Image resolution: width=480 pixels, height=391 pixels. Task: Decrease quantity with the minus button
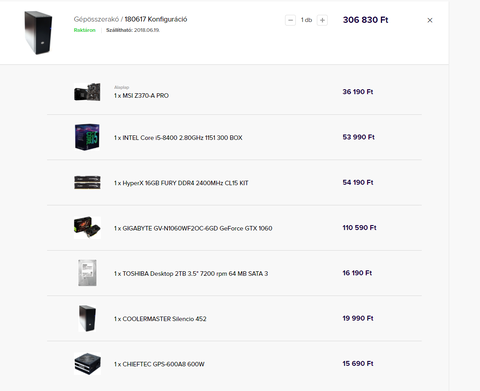point(290,20)
